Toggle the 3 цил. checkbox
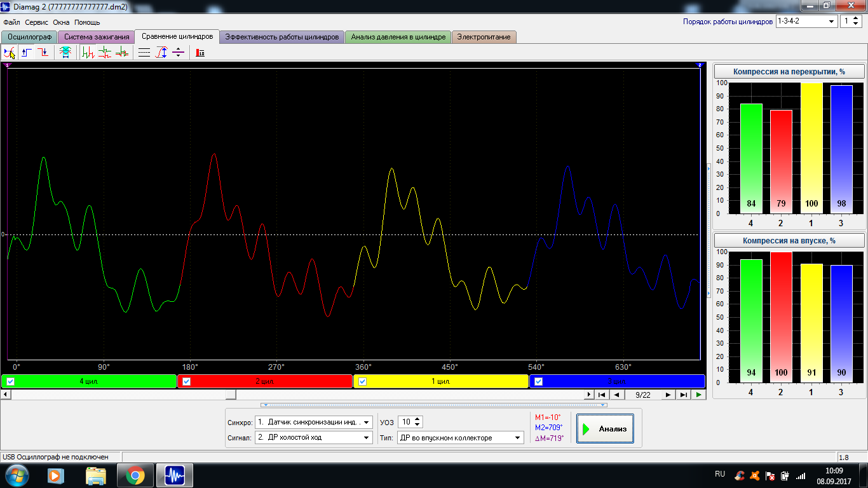 pyautogui.click(x=538, y=382)
